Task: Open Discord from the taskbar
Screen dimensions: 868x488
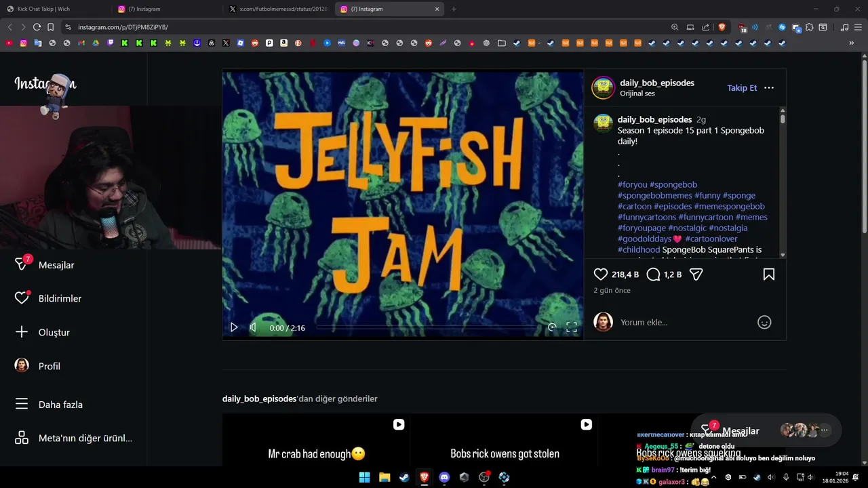Action: (444, 477)
